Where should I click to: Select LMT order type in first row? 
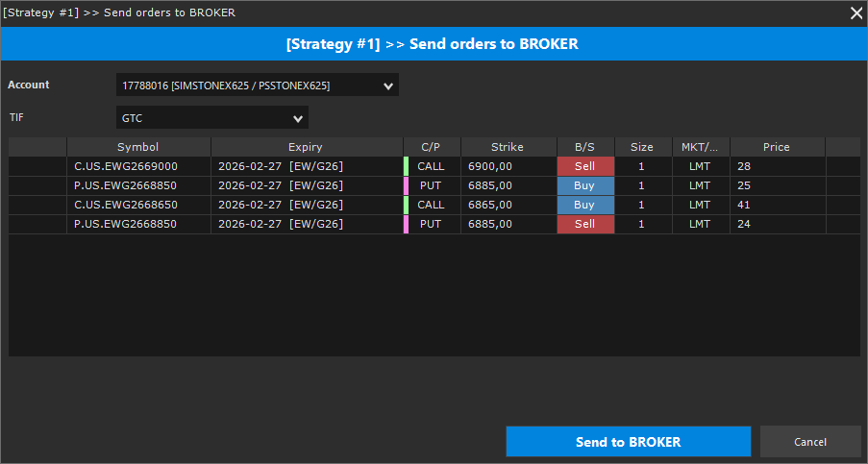tap(700, 166)
